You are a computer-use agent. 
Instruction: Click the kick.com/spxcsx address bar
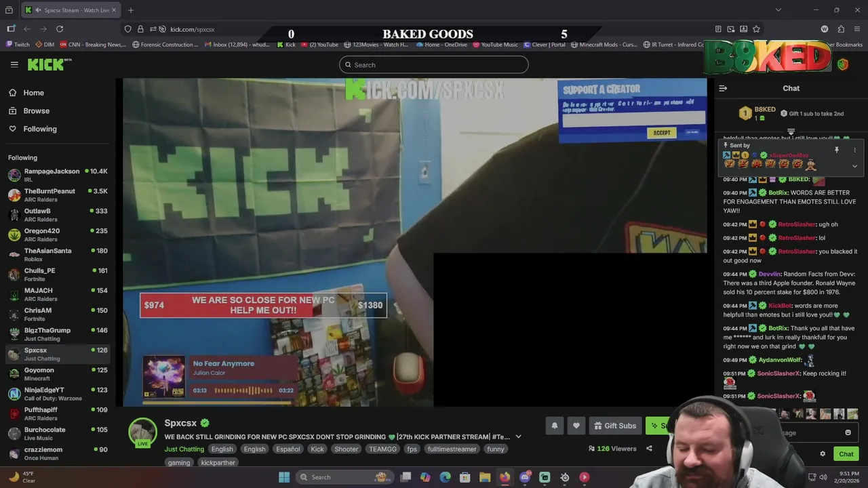192,29
